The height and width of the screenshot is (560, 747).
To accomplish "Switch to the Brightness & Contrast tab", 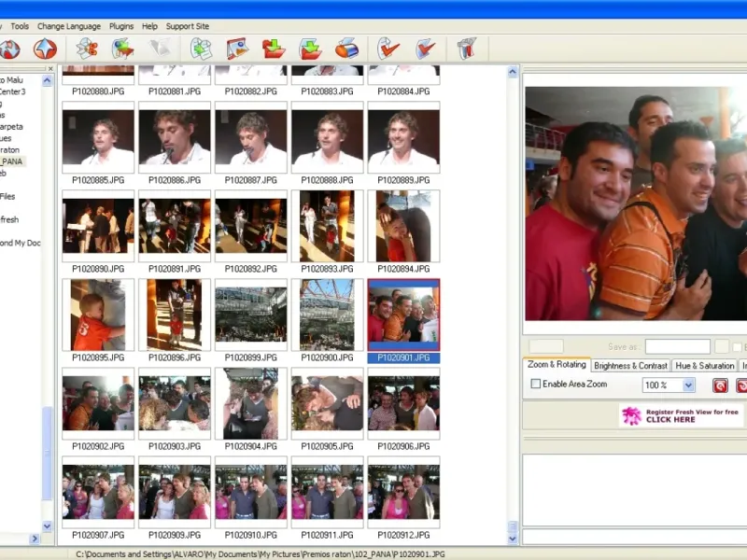I will [631, 366].
